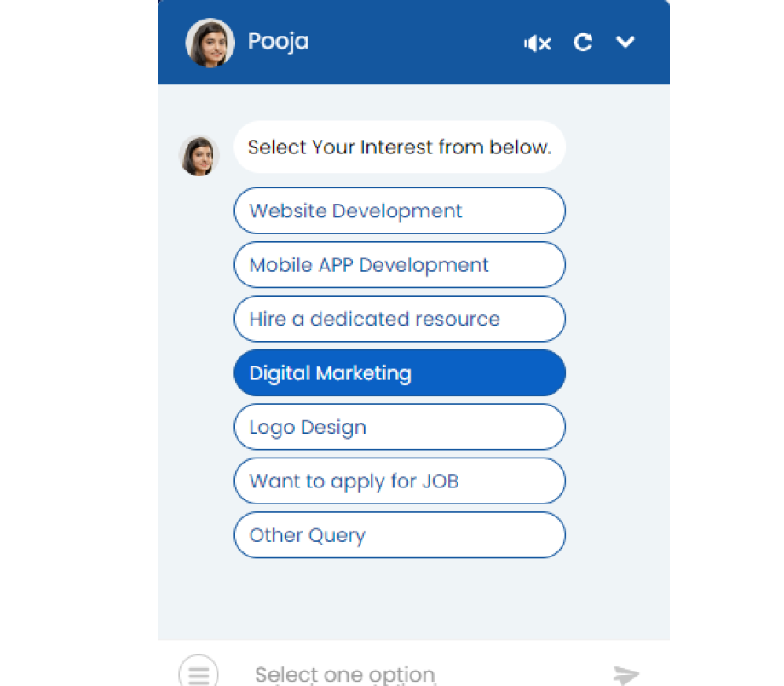The height and width of the screenshot is (686, 784).
Task: Click the send message arrow icon
Action: 626,675
